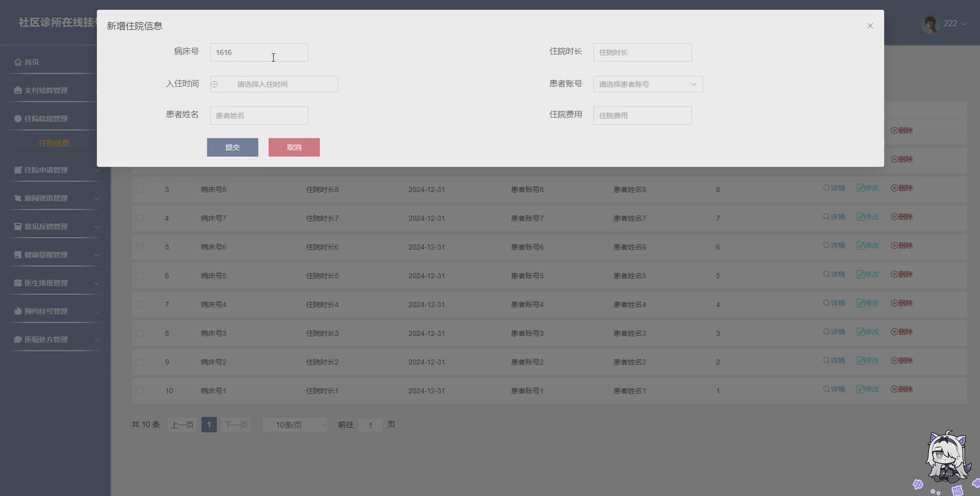
Task: Click the 健康提醒管理 sidebar icon
Action: tap(17, 254)
